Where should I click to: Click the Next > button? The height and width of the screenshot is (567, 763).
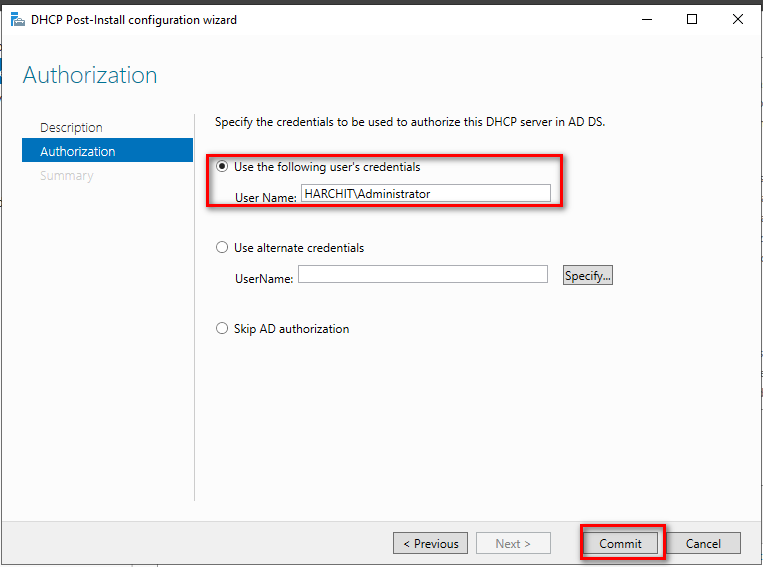coord(513,543)
